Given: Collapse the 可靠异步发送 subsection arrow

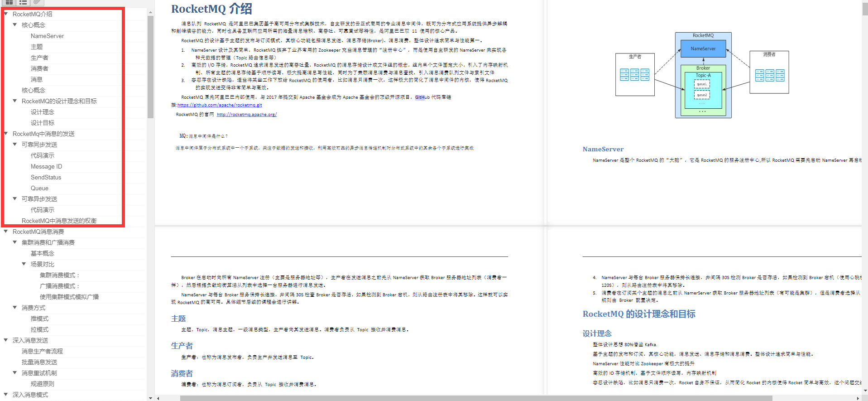Looking at the screenshot, I should (15, 199).
